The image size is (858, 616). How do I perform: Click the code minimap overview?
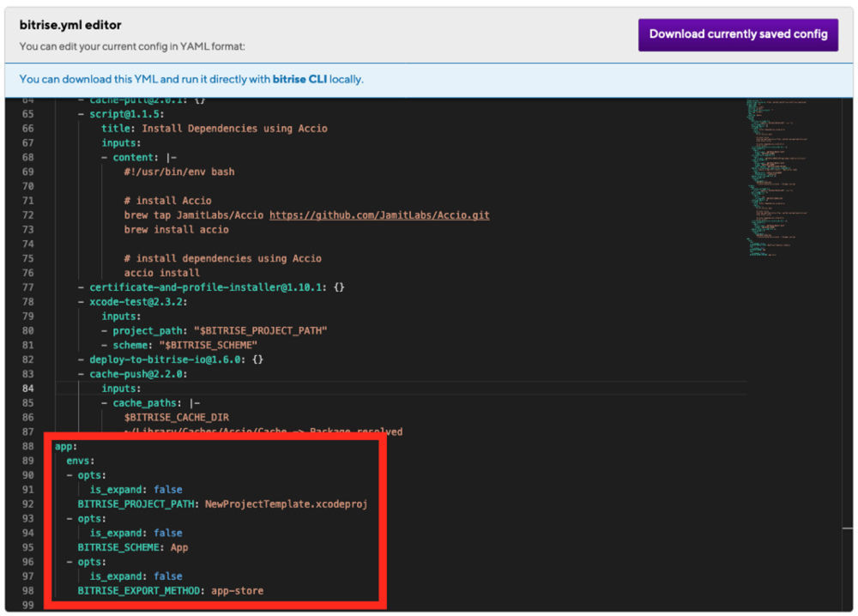[777, 178]
